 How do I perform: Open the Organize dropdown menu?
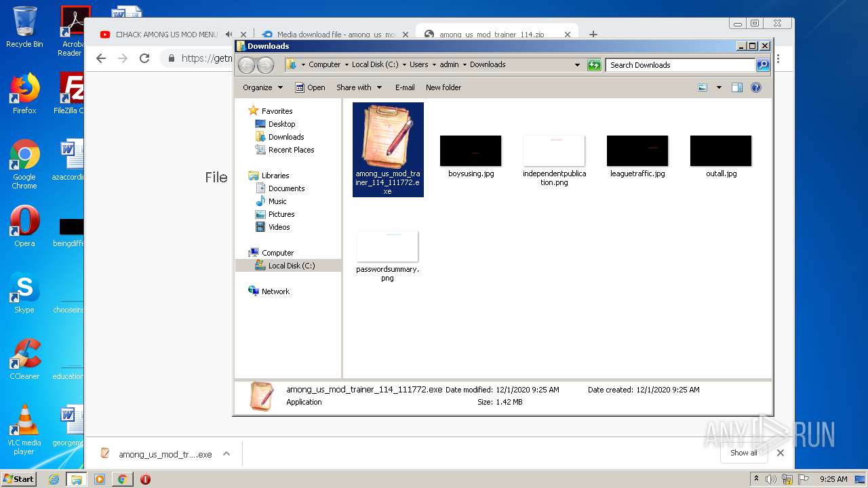tap(262, 87)
